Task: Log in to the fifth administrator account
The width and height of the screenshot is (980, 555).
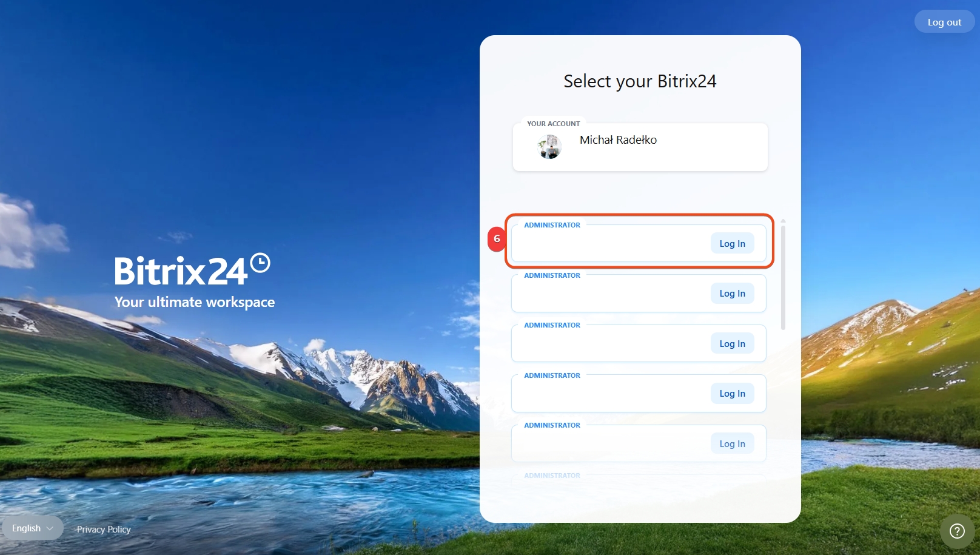Action: (733, 443)
